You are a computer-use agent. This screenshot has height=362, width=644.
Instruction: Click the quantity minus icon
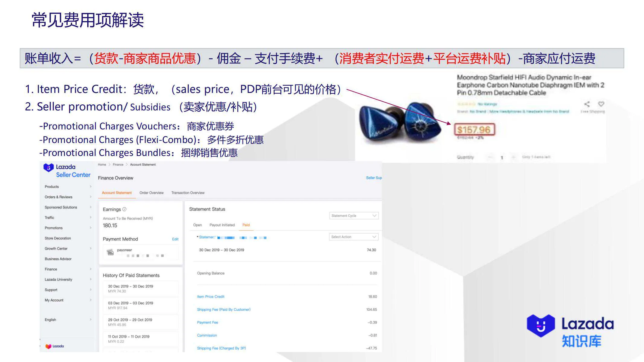[x=491, y=157]
